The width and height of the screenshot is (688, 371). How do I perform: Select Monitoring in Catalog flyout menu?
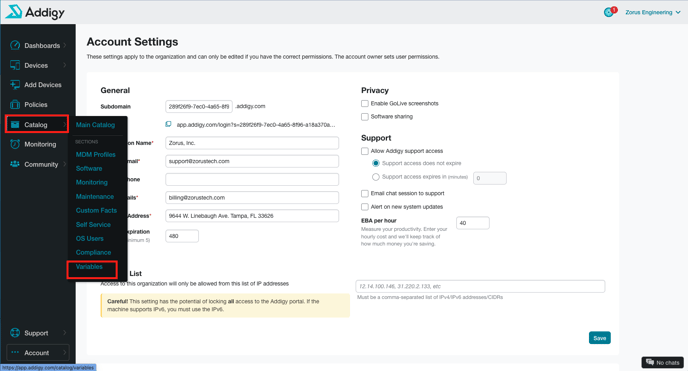click(x=91, y=182)
